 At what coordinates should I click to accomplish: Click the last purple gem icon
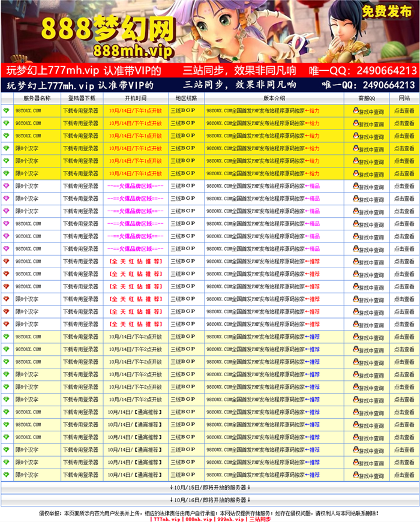[x=6, y=249]
